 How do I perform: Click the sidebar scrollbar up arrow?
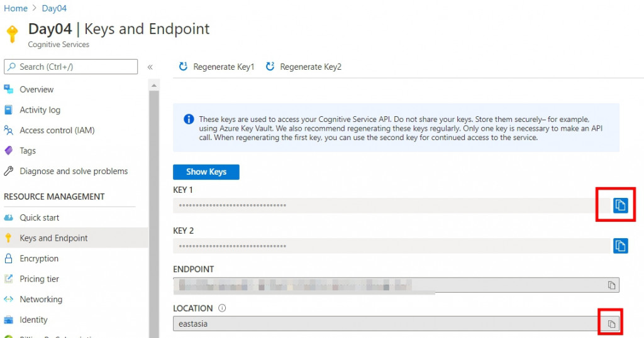(154, 85)
